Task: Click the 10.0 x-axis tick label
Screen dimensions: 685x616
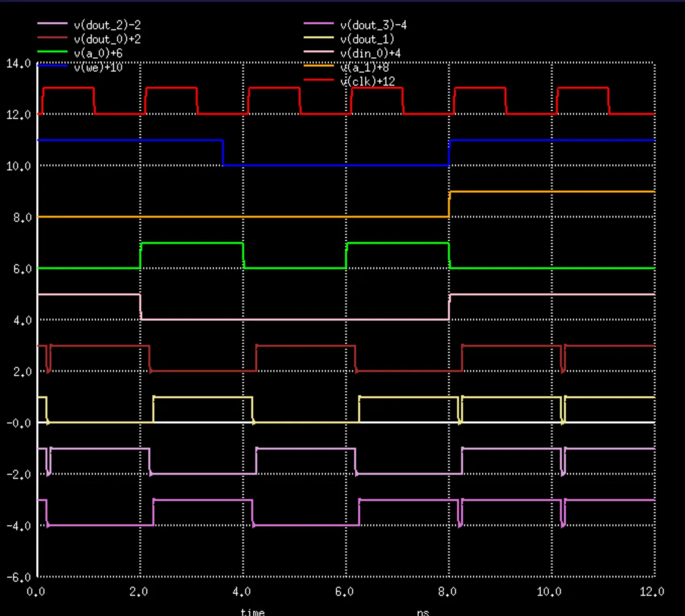Action: 548,591
